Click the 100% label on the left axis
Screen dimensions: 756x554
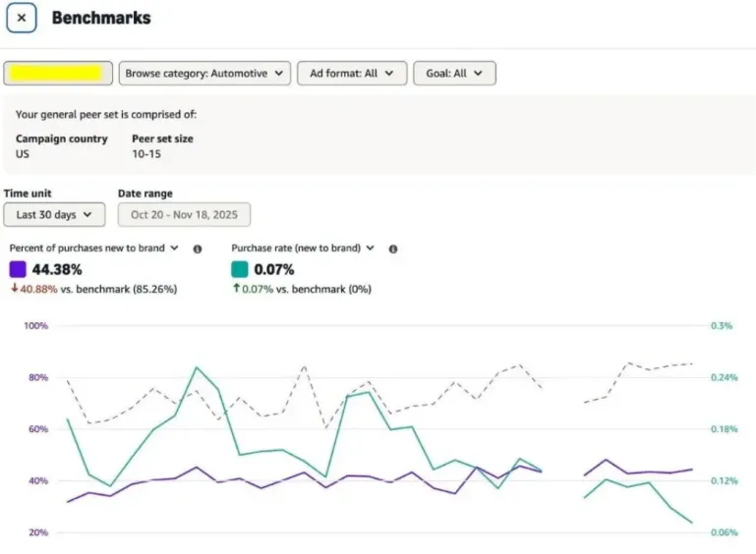pos(36,325)
